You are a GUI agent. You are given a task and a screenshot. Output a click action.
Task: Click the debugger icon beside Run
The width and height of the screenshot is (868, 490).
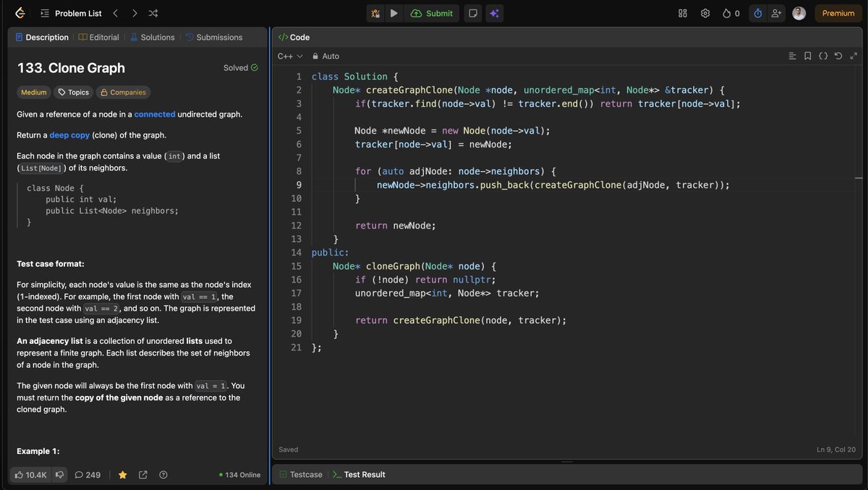[x=375, y=13]
